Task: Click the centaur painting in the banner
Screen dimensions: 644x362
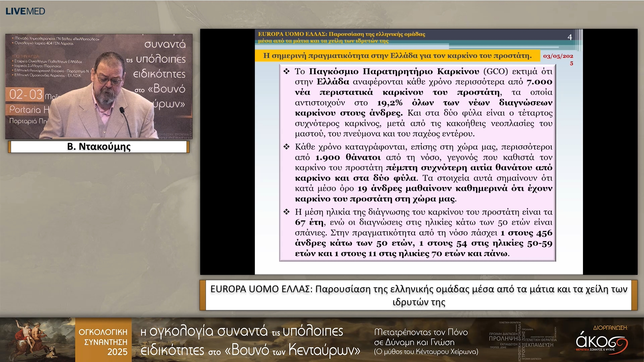Action: [x=38, y=340]
